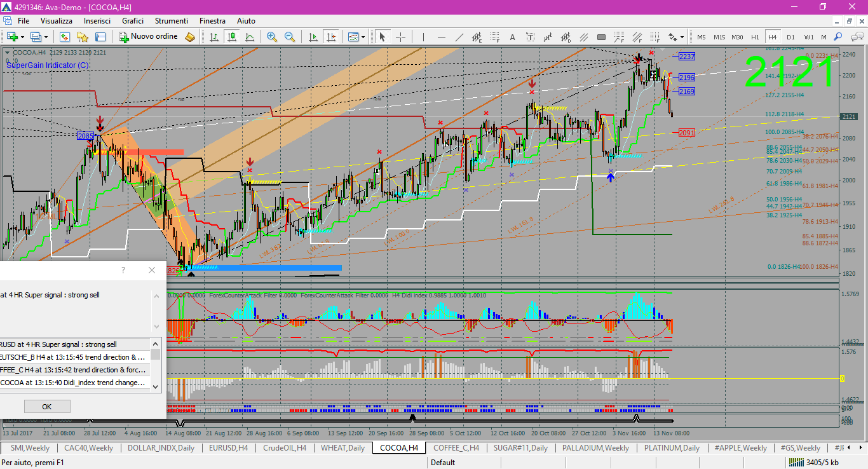Switch chart to bar chart mode
Viewport: 868px width, 469px height.
(x=214, y=37)
